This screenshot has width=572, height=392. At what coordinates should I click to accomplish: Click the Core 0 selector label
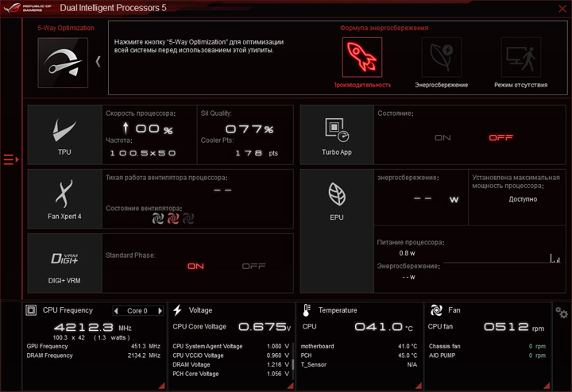tap(137, 311)
